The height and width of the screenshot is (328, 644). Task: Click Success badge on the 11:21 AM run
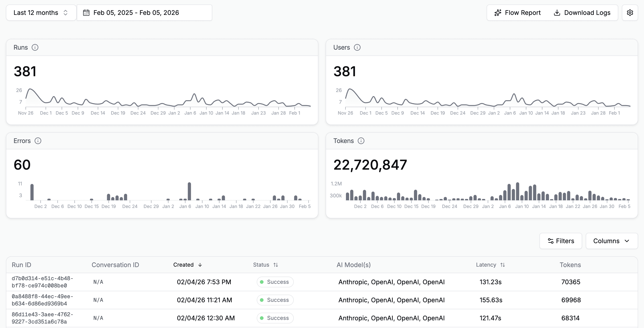(275, 300)
